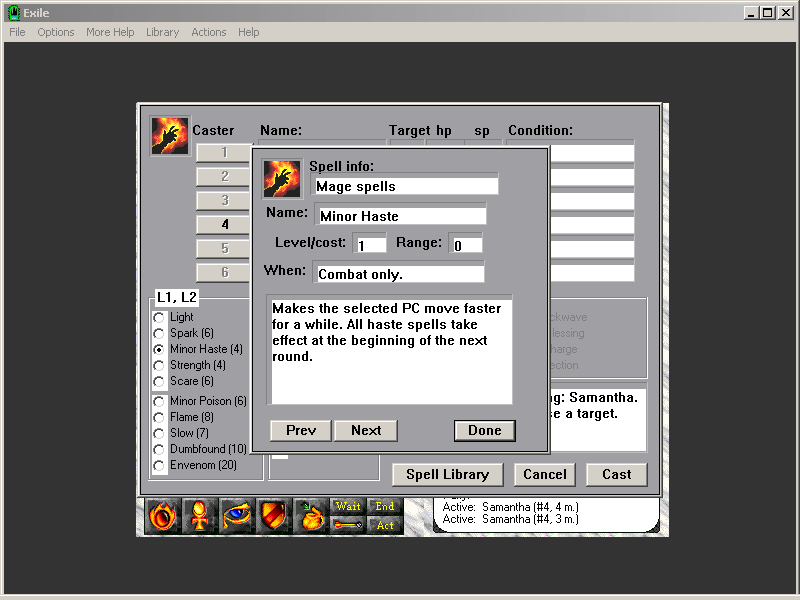This screenshot has height=600, width=800.
Task: Click 'Active: Samantha (#4, 3 m.)' log line
Action: 510,519
